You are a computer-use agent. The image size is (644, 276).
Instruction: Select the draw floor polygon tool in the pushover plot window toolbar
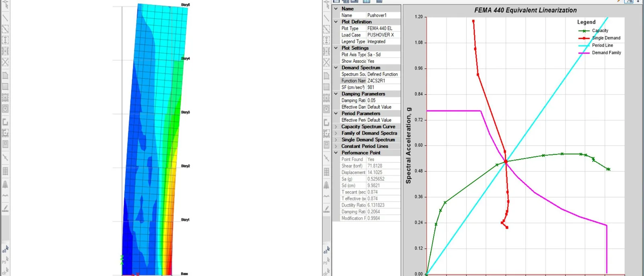326,76
